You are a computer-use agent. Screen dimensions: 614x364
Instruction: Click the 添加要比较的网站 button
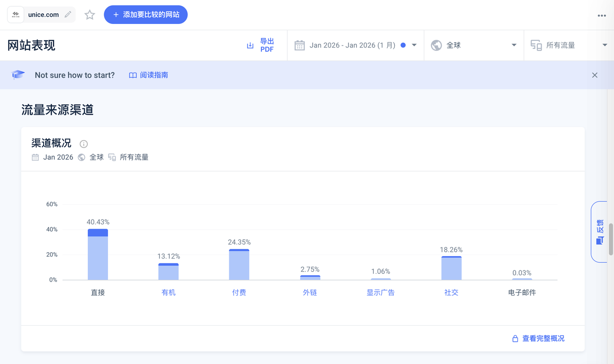coord(145,14)
